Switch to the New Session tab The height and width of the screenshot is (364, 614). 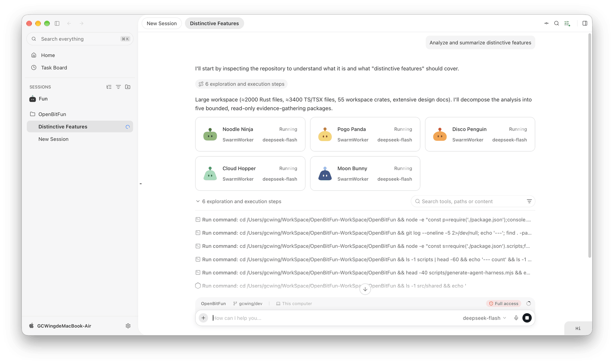point(161,23)
